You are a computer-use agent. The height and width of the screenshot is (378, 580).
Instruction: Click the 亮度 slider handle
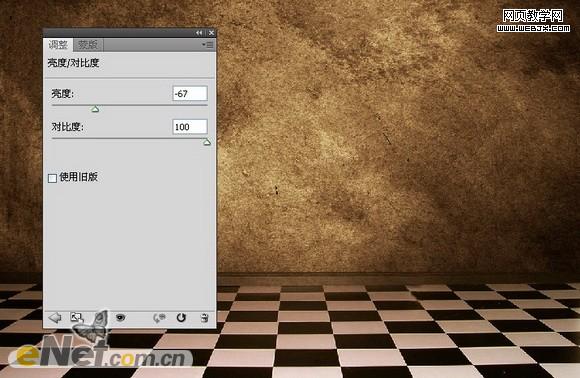click(x=95, y=109)
